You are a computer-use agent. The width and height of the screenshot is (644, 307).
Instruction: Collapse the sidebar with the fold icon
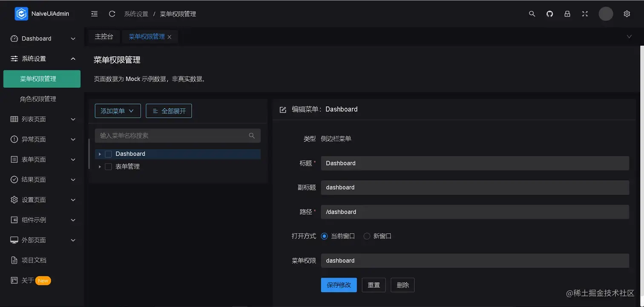[x=94, y=14]
